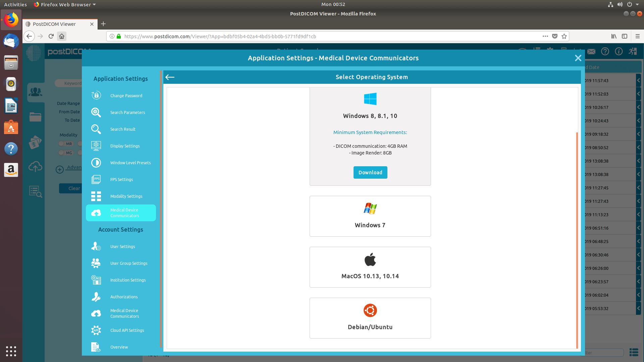Open Search Parameters settings
This screenshot has height=362, width=644.
(x=128, y=112)
